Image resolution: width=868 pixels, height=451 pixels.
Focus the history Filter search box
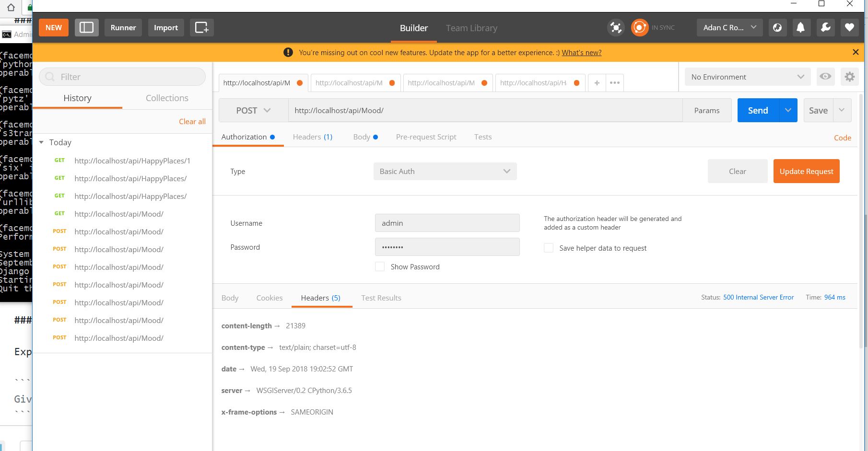pos(122,77)
